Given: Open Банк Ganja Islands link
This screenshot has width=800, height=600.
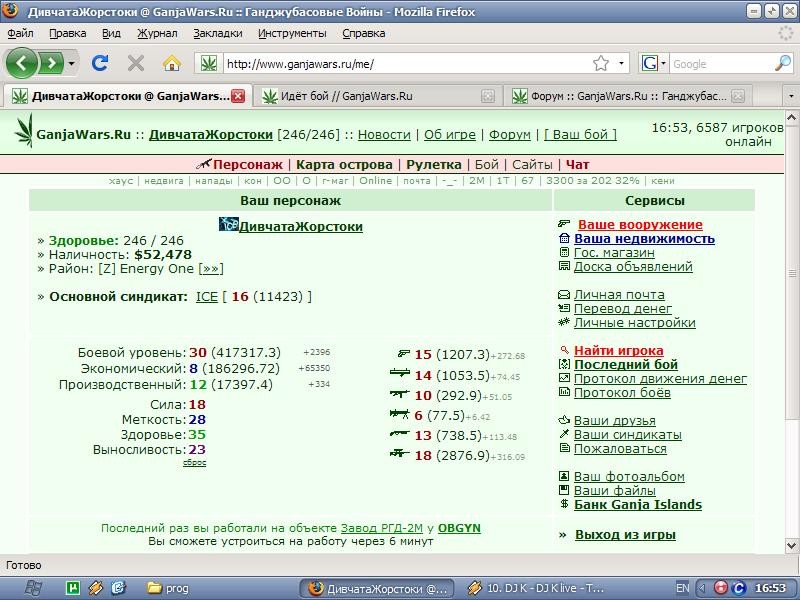Looking at the screenshot, I should 638,505.
